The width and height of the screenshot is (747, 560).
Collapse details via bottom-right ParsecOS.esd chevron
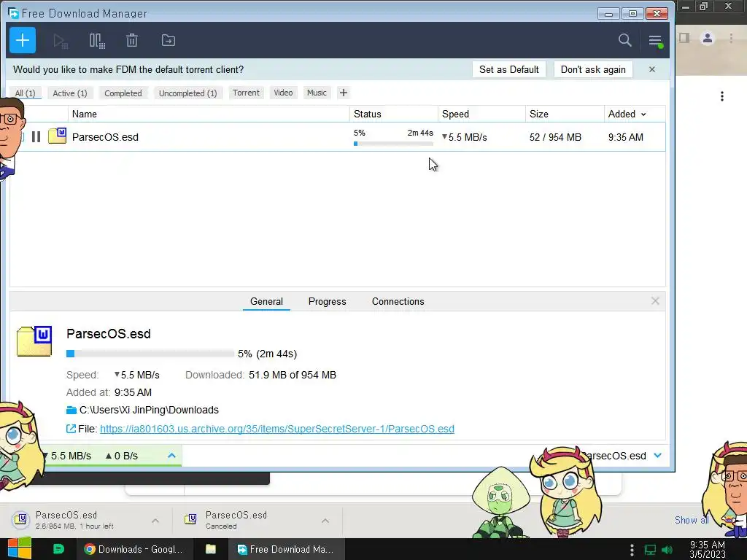click(x=658, y=455)
